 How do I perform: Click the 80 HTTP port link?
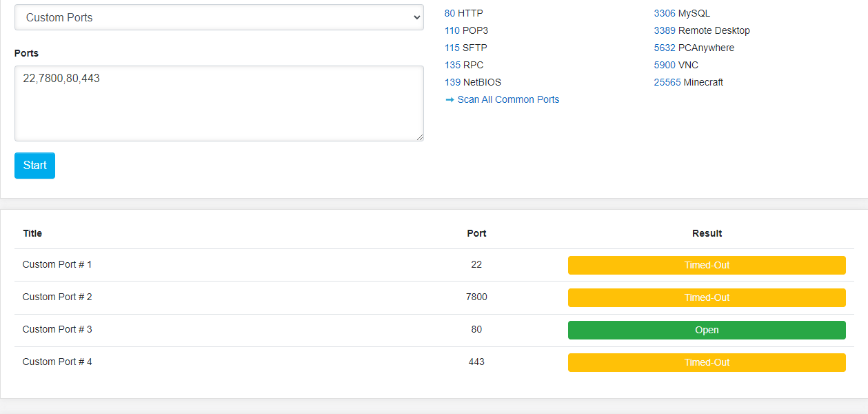click(450, 13)
